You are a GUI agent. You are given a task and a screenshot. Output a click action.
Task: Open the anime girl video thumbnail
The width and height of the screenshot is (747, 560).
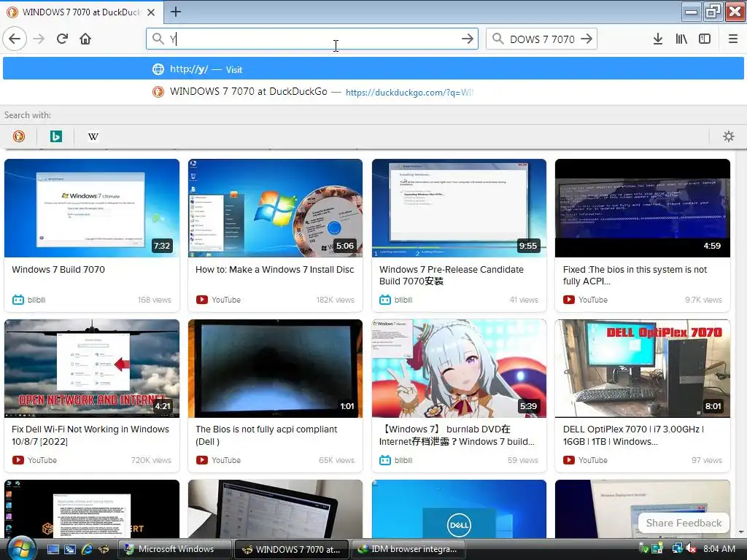460,368
